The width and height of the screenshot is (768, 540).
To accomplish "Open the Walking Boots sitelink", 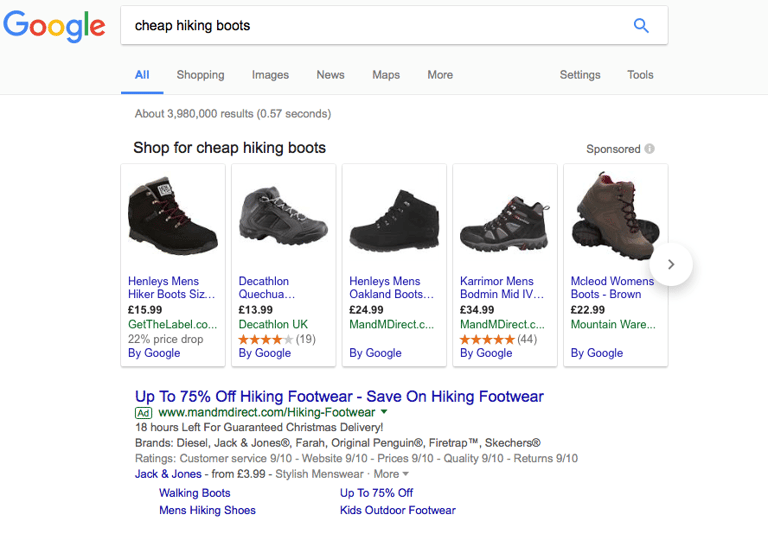I will 194,493.
